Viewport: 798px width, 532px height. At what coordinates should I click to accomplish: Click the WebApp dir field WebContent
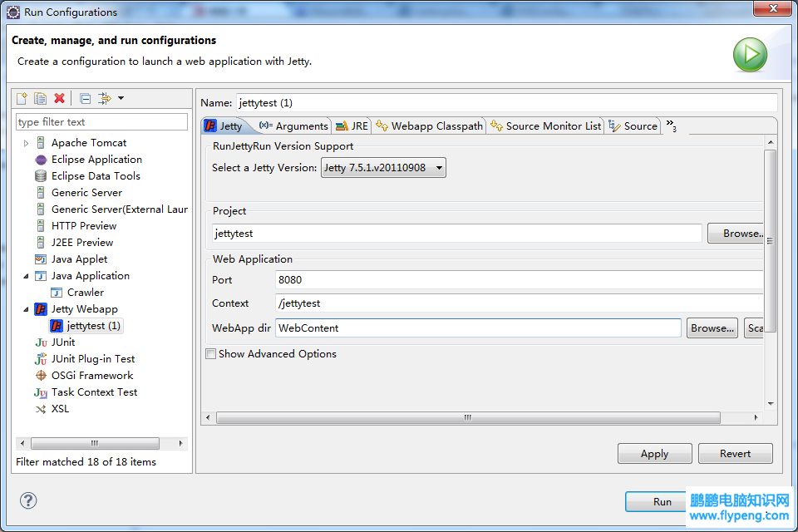pos(479,328)
